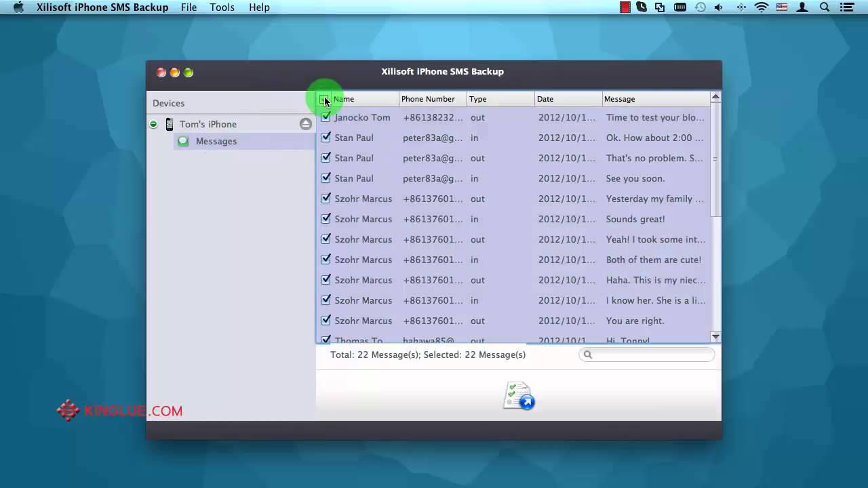Click the iPhone device icon

coord(170,124)
